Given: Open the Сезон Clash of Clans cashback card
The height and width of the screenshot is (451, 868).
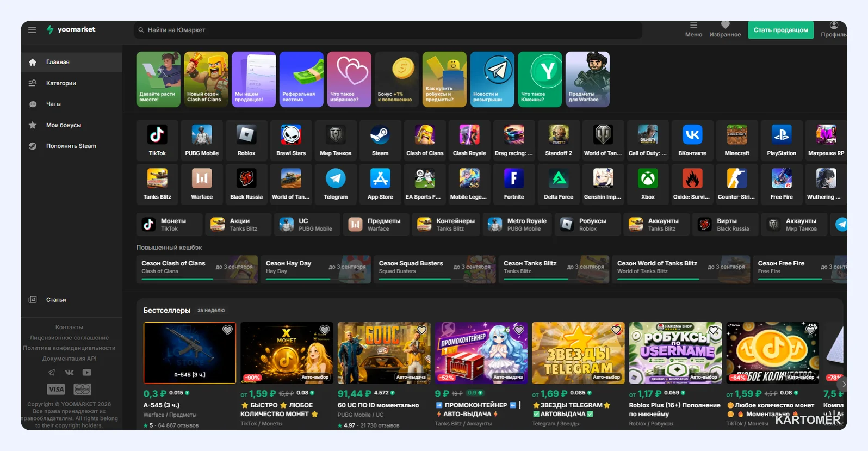Looking at the screenshot, I should click(197, 269).
